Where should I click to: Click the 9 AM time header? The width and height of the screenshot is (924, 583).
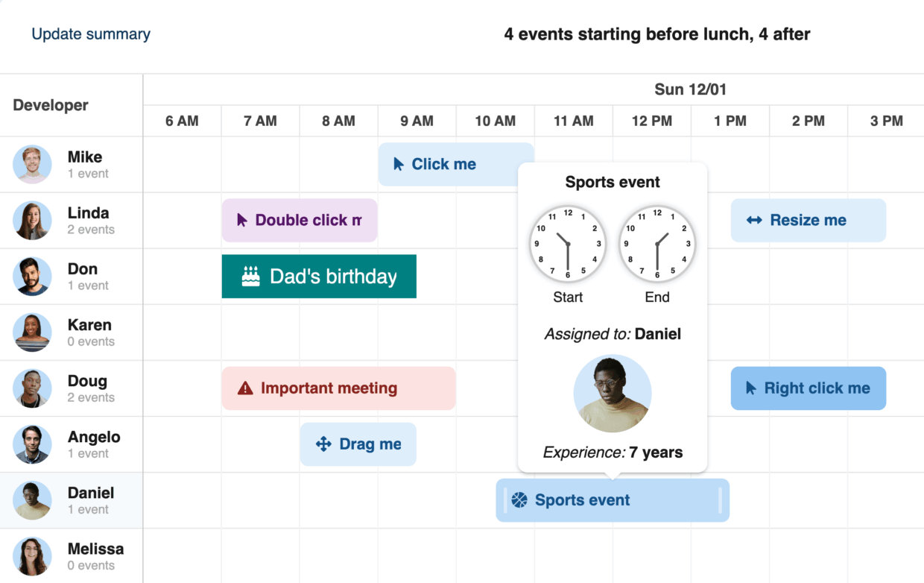(x=417, y=121)
